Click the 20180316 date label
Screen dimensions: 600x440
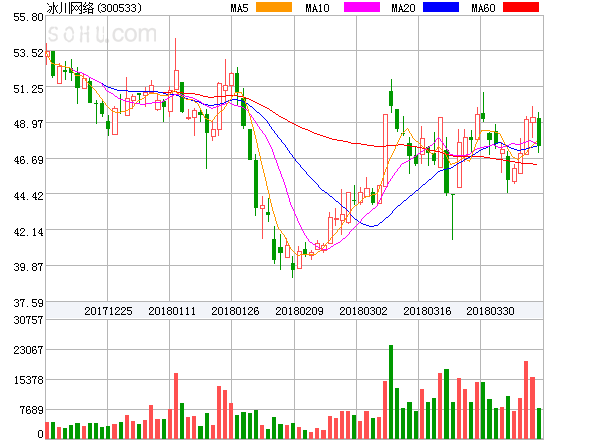427,311
